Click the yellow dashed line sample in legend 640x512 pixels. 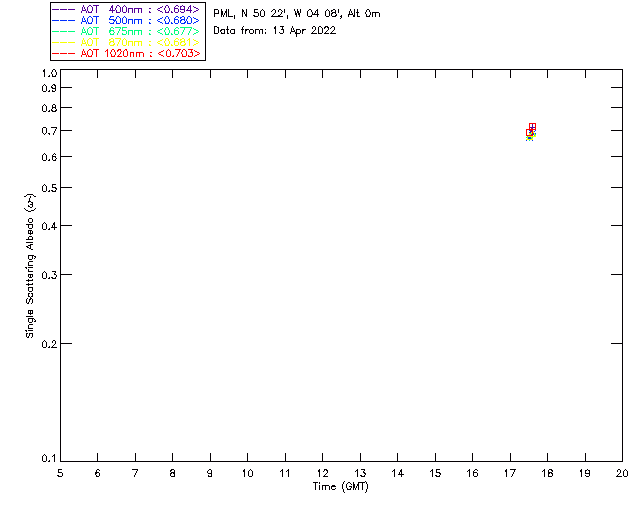point(64,42)
